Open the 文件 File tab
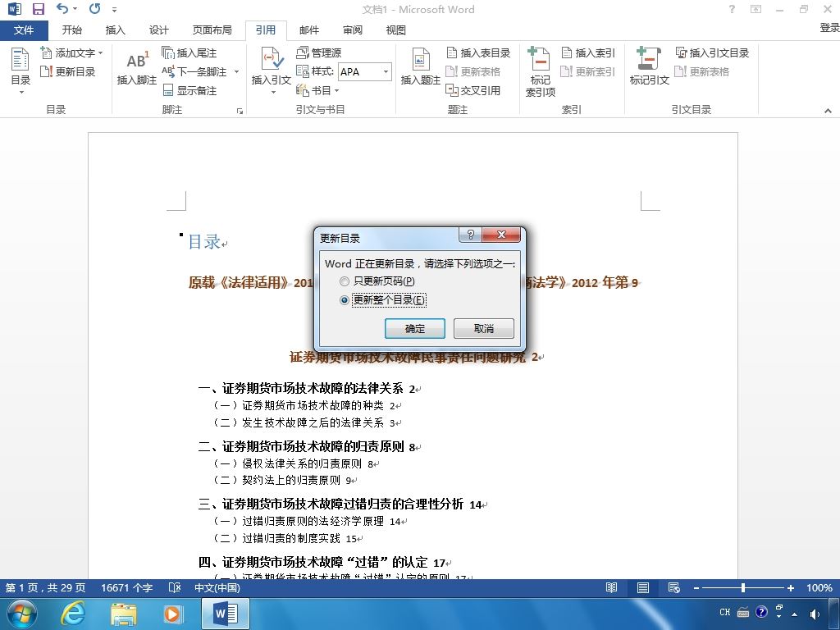This screenshot has height=630, width=840. click(24, 30)
